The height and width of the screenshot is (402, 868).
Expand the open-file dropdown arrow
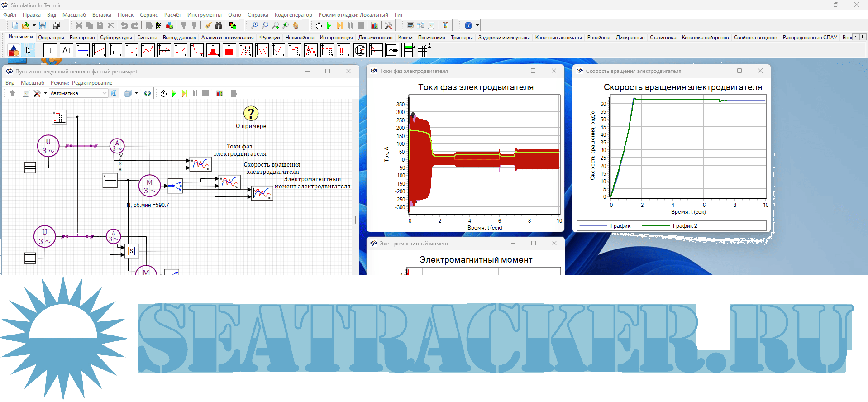pyautogui.click(x=34, y=26)
